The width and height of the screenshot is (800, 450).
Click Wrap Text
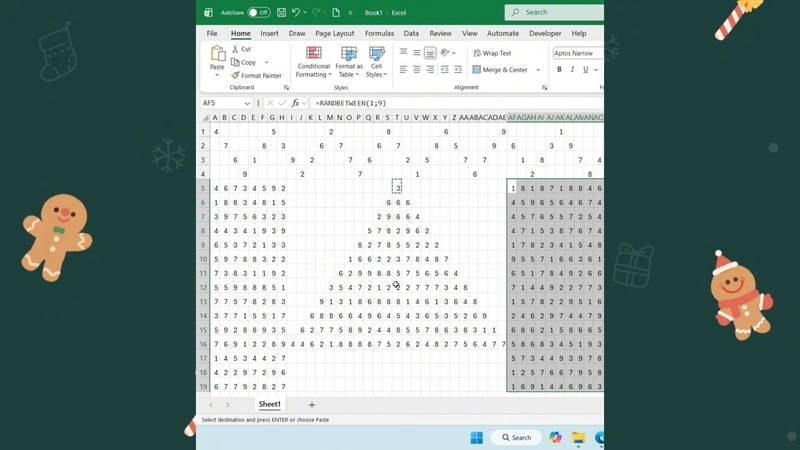(492, 53)
